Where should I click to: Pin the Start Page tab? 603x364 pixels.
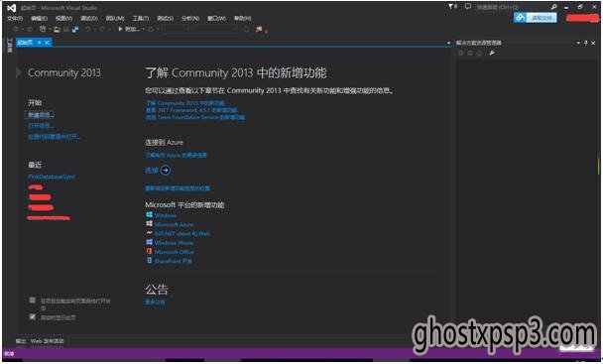click(x=40, y=43)
